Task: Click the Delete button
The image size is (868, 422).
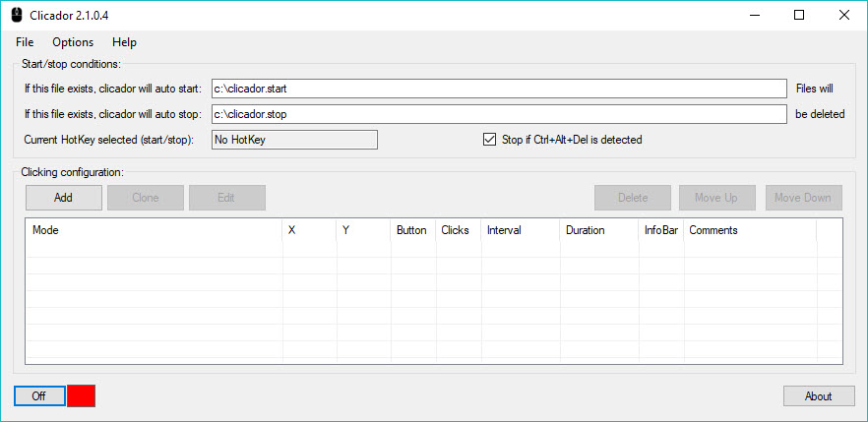Action: [633, 198]
